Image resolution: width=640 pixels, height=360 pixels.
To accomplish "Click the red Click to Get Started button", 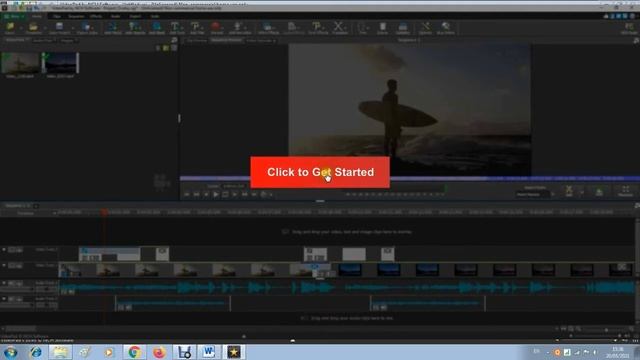I will [x=320, y=172].
